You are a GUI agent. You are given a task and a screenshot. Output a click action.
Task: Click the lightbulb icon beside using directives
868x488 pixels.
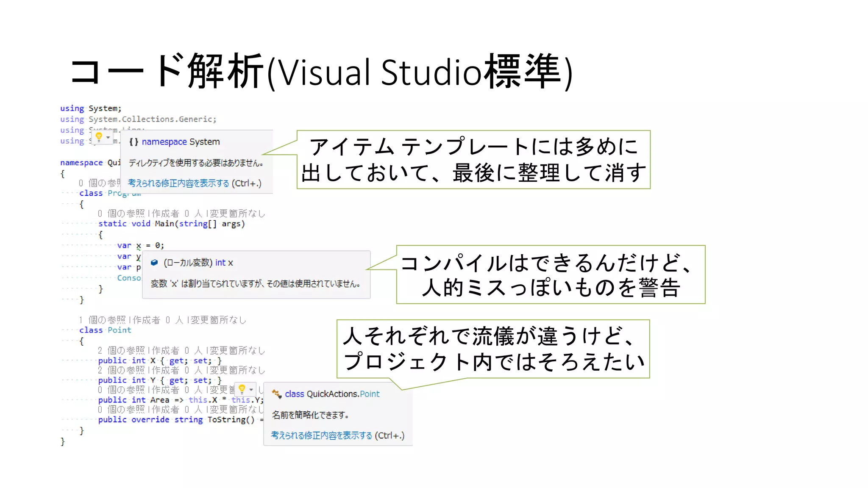(x=99, y=137)
